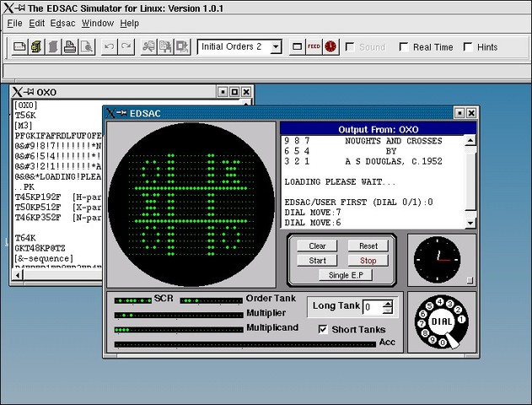This screenshot has height=405, width=532.
Task: Click the output panel scroll up arrow
Action: click(470, 140)
